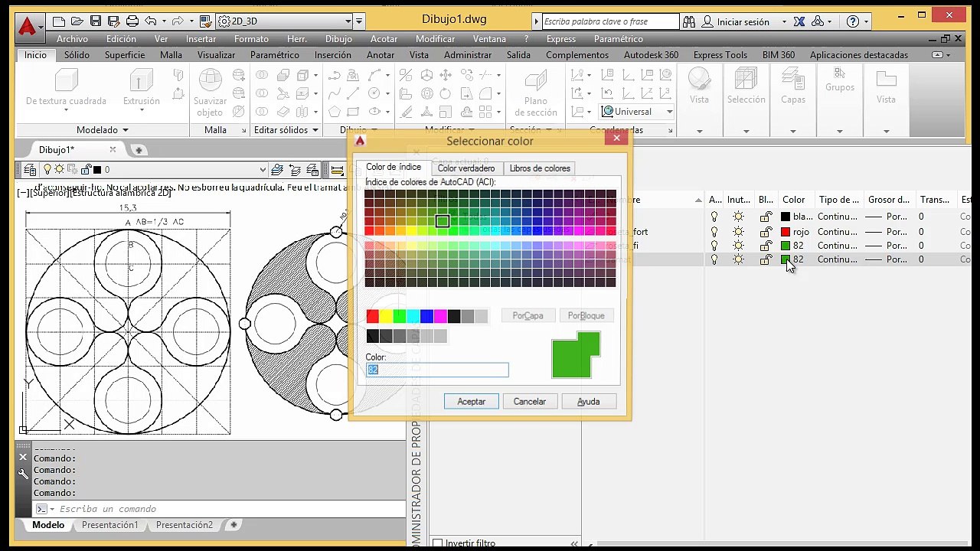Open the Archivo menu
The width and height of the screenshot is (980, 551).
[72, 39]
